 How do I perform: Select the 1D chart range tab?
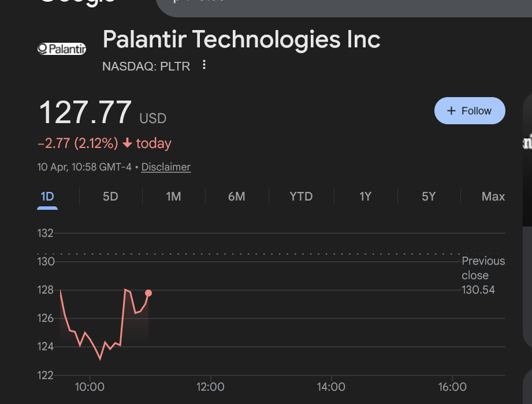coord(47,197)
